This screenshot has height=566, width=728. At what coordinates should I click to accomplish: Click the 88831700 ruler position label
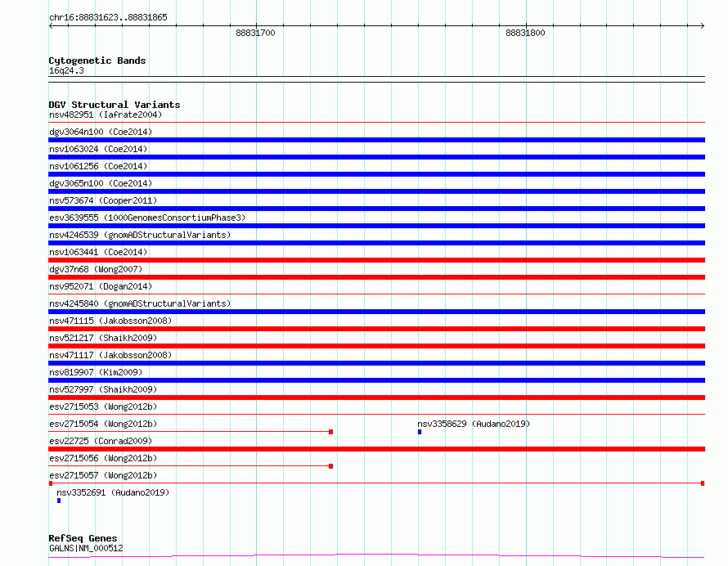tap(255, 33)
